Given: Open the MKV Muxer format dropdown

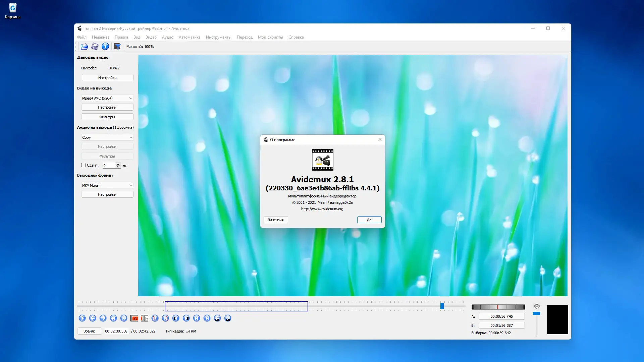Looking at the screenshot, I should click(x=107, y=185).
